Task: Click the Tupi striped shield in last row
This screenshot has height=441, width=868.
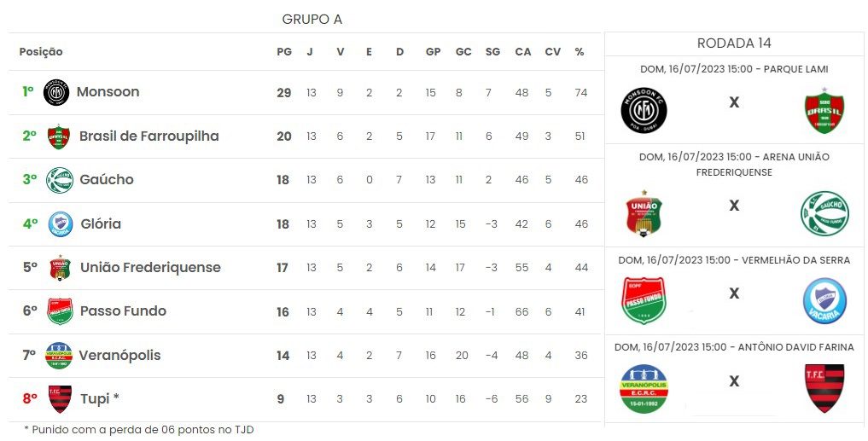Action: [x=60, y=399]
